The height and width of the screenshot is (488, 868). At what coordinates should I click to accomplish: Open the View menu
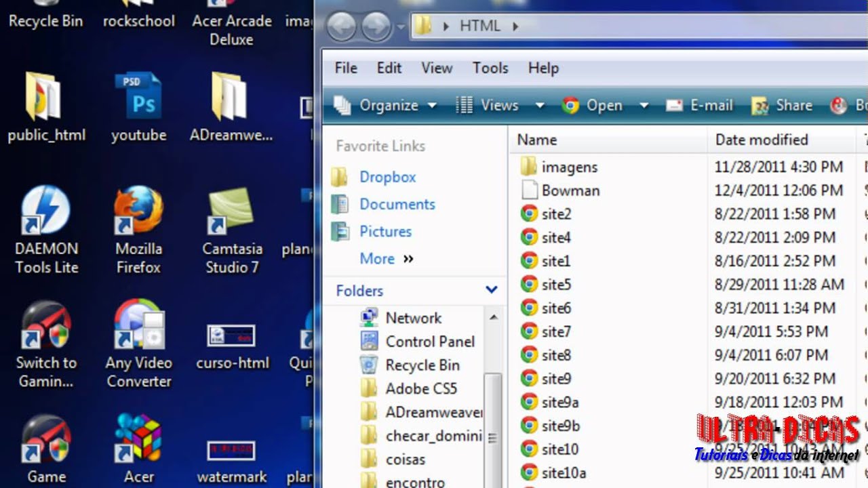[437, 68]
